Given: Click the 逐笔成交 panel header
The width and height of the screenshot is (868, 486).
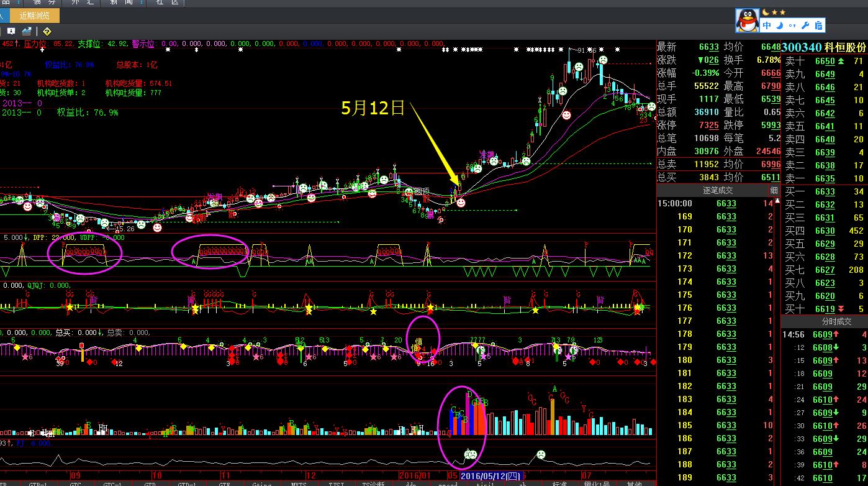Looking at the screenshot, I should click(717, 190).
